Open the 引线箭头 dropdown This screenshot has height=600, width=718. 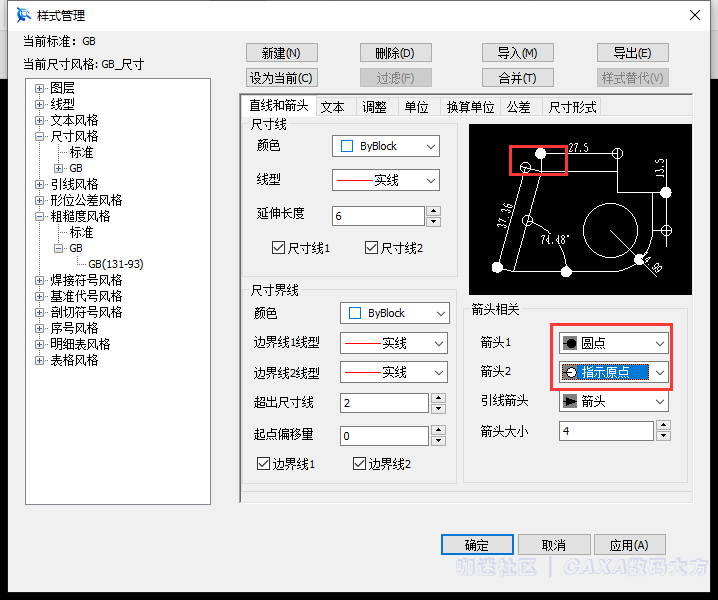[x=614, y=402]
